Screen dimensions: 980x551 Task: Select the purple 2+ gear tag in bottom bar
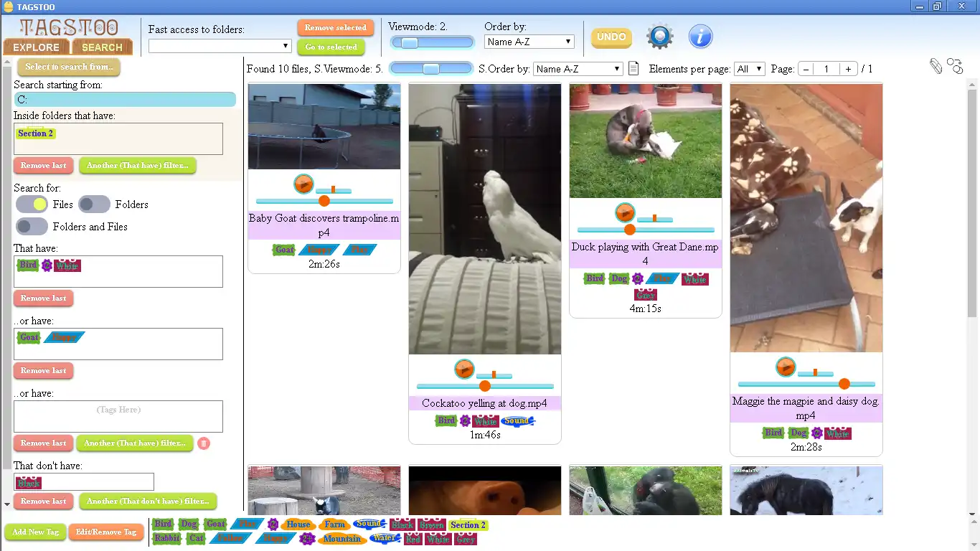click(x=307, y=538)
